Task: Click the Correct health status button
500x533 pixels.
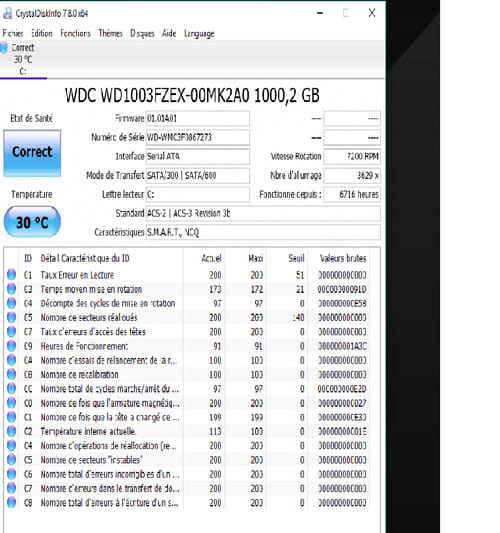Action: click(x=32, y=153)
